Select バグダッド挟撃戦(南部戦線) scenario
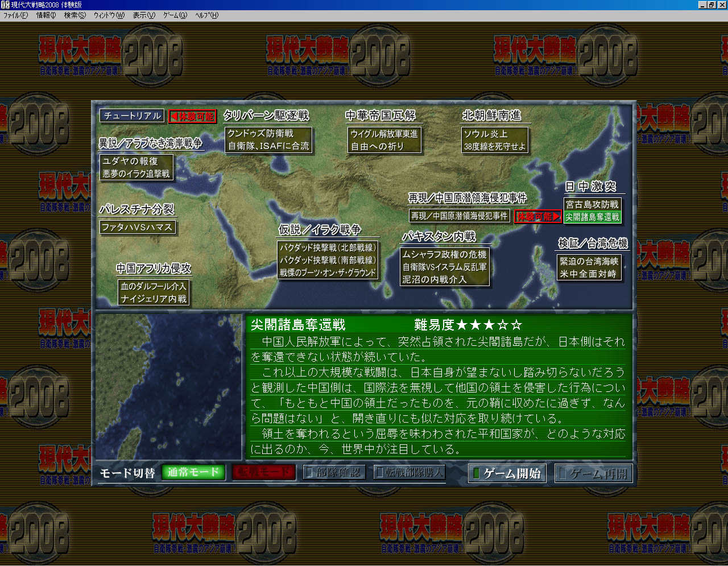728x566 pixels. [x=328, y=261]
